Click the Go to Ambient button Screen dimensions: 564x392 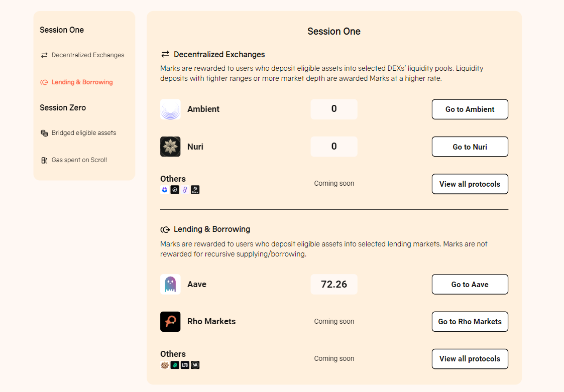tap(470, 109)
